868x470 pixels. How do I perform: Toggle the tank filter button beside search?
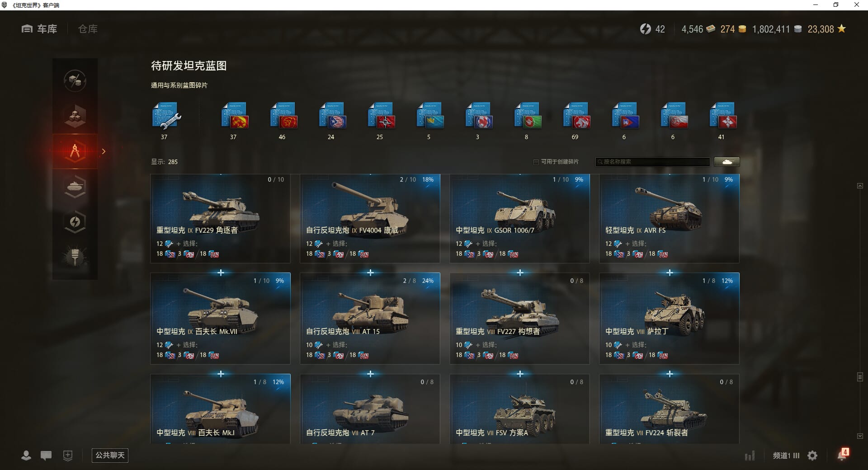pyautogui.click(x=727, y=162)
